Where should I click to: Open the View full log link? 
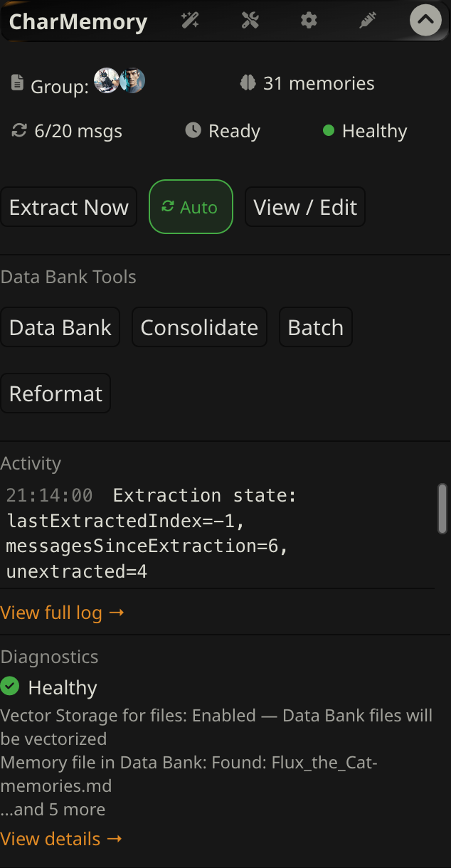tap(62, 613)
